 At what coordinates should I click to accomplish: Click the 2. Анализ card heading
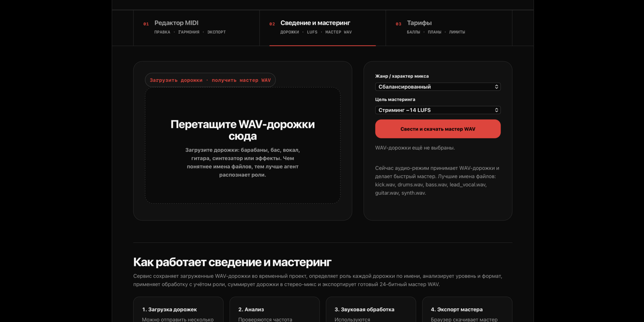(251, 309)
